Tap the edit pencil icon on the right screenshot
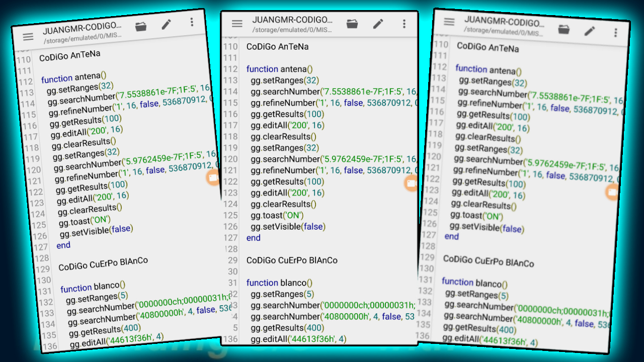Screen dimensions: 644x362 pyautogui.click(x=589, y=31)
